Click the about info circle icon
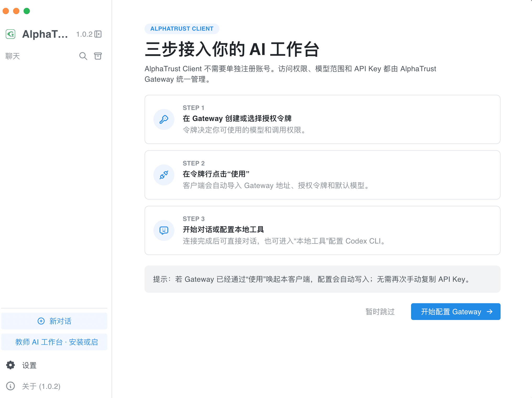532x398 pixels. pos(10,386)
